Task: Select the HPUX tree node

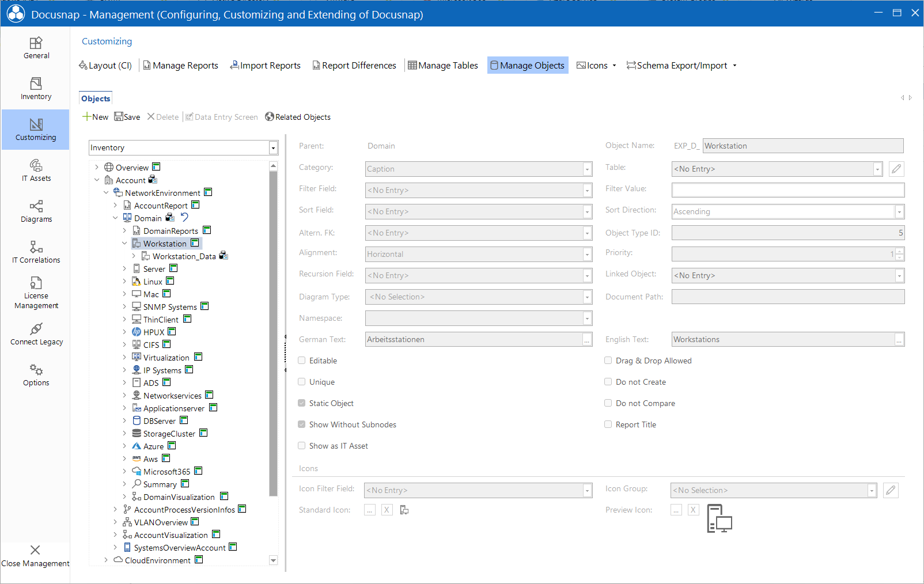Action: pos(154,332)
